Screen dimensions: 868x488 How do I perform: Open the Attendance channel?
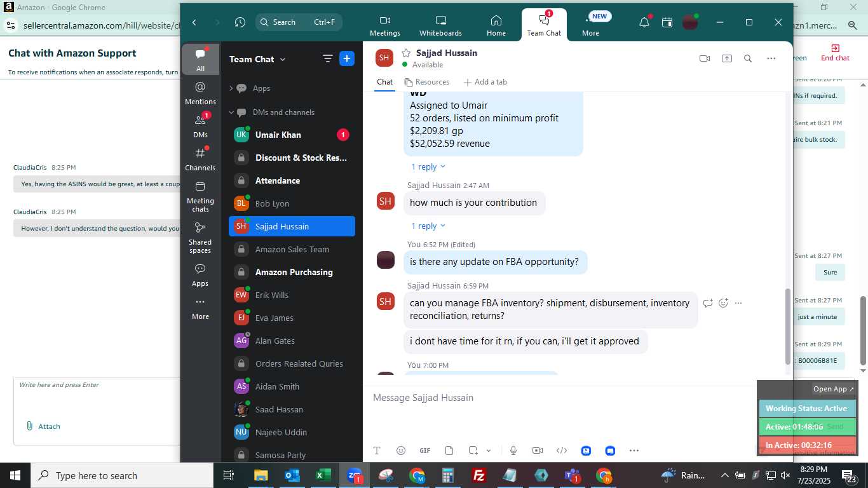pyautogui.click(x=292, y=180)
